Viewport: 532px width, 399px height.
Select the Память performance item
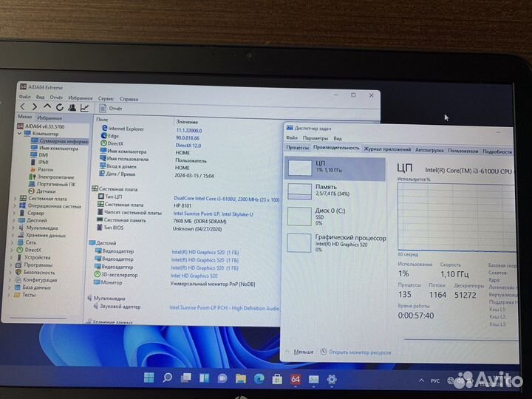[335, 191]
